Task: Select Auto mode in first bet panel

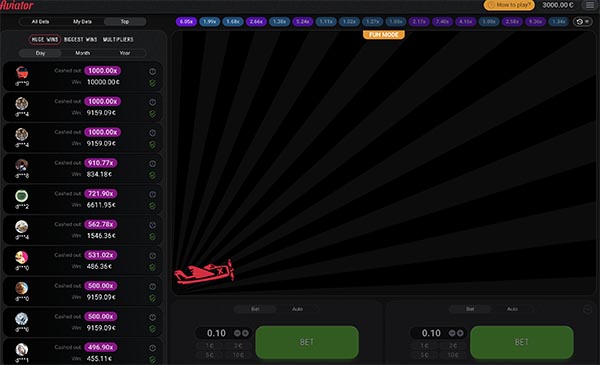Action: [x=297, y=309]
